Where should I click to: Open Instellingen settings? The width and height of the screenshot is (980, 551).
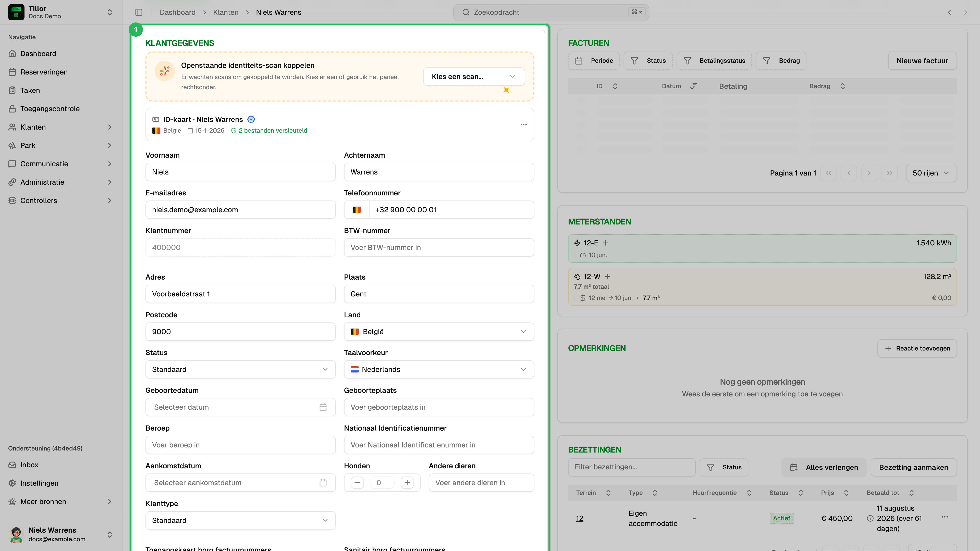[61, 483]
